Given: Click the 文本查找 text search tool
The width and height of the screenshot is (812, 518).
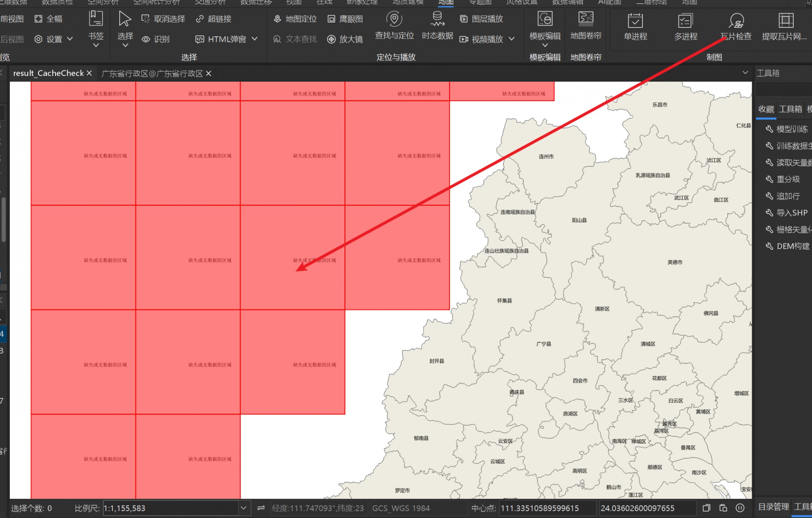Looking at the screenshot, I should click(x=295, y=39).
